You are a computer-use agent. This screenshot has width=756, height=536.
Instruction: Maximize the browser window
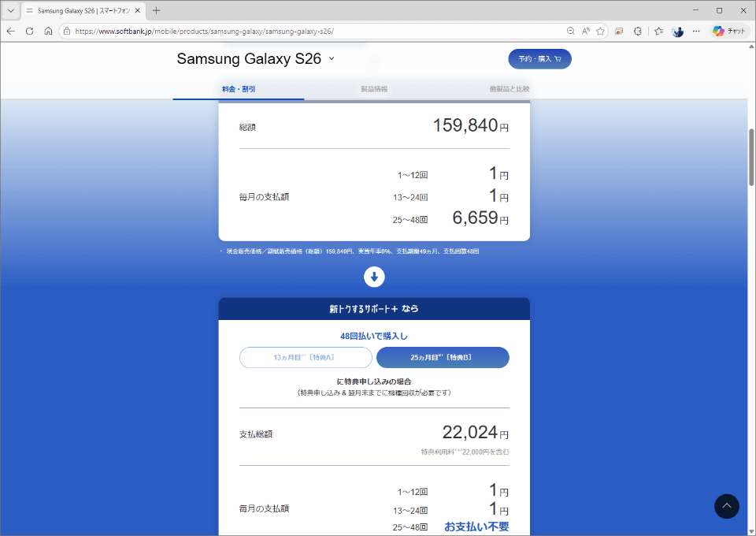[x=719, y=10]
